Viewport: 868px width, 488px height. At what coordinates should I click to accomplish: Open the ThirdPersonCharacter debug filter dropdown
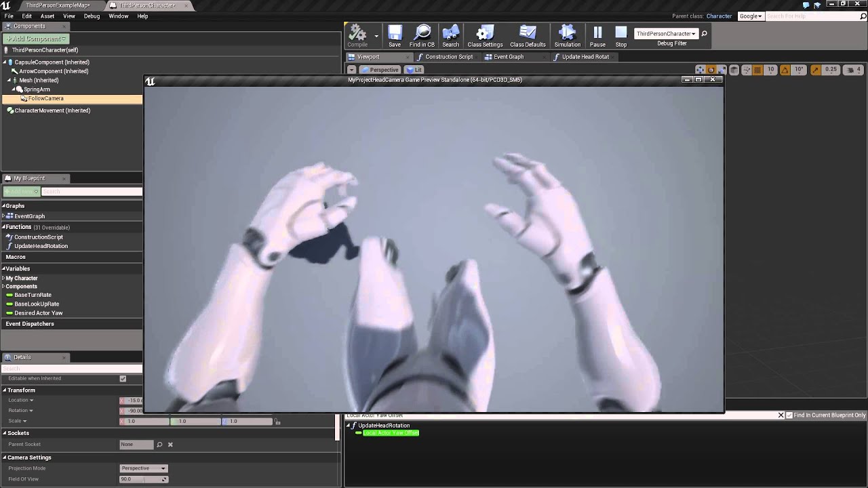click(x=666, y=33)
